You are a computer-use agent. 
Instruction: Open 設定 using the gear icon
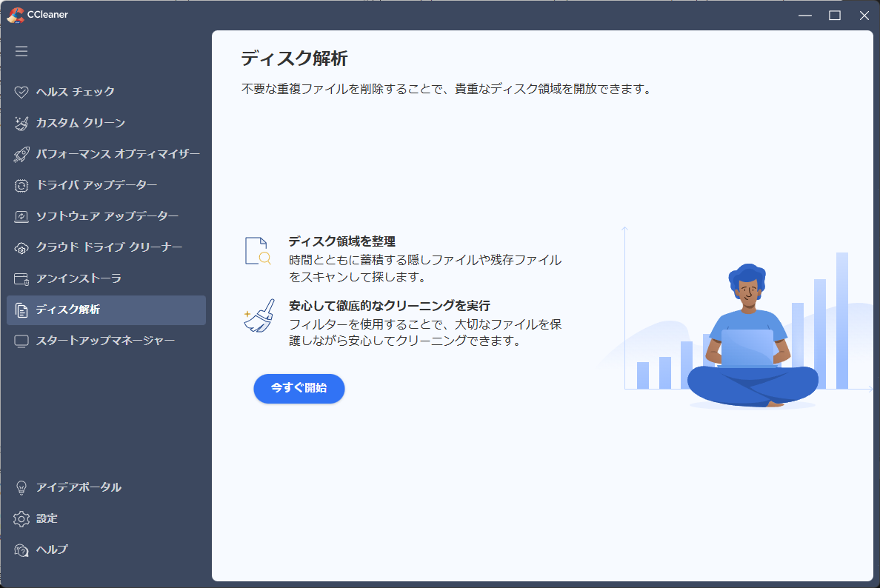21,518
